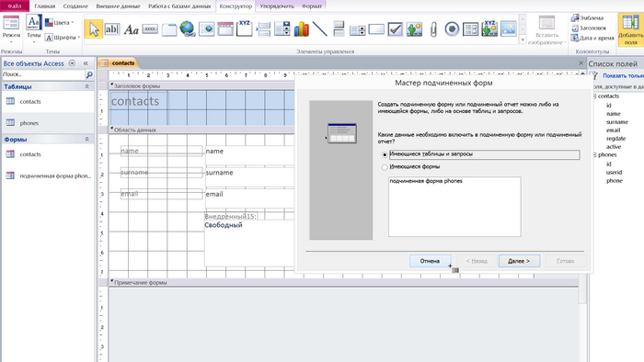The image size is (644, 362).
Task: Click the search magnifier in navigation pane
Action: click(x=89, y=74)
